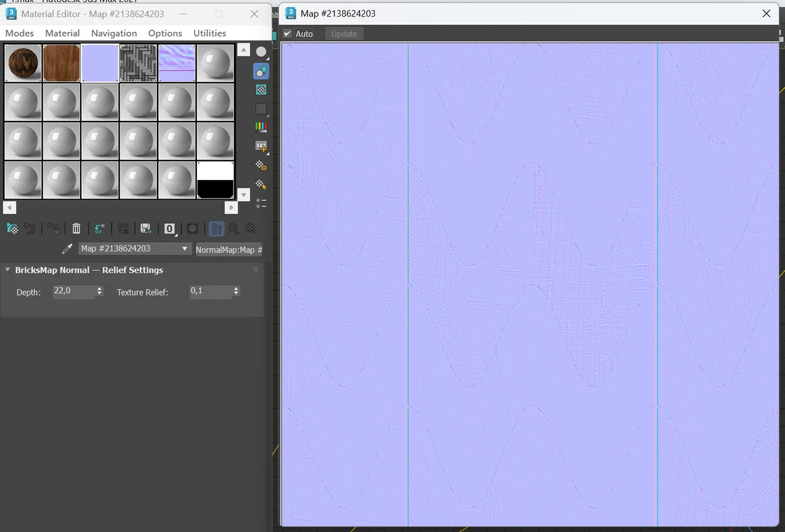Click sample slots scroll down arrow
The height and width of the screenshot is (532, 785).
[244, 194]
